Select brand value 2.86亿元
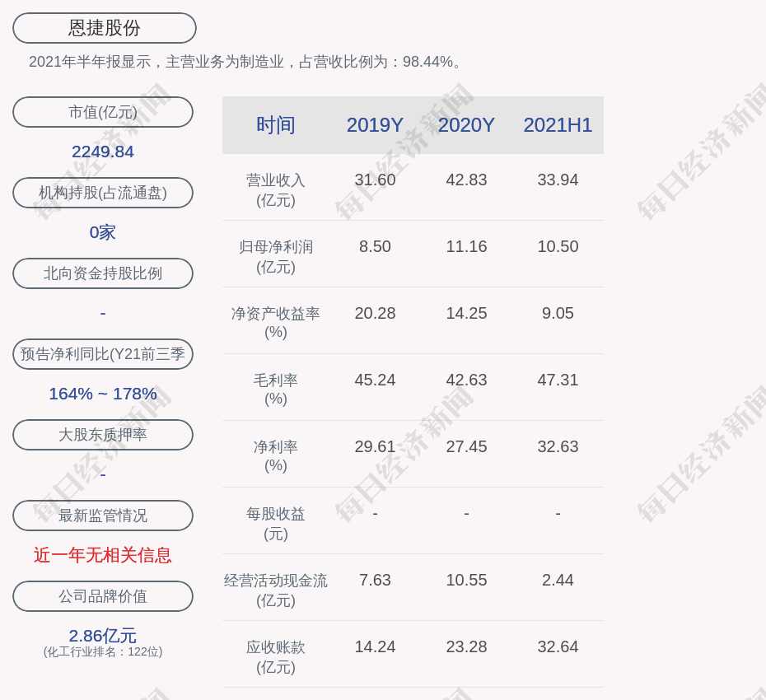Screen dimensions: 766x700 pos(103,636)
